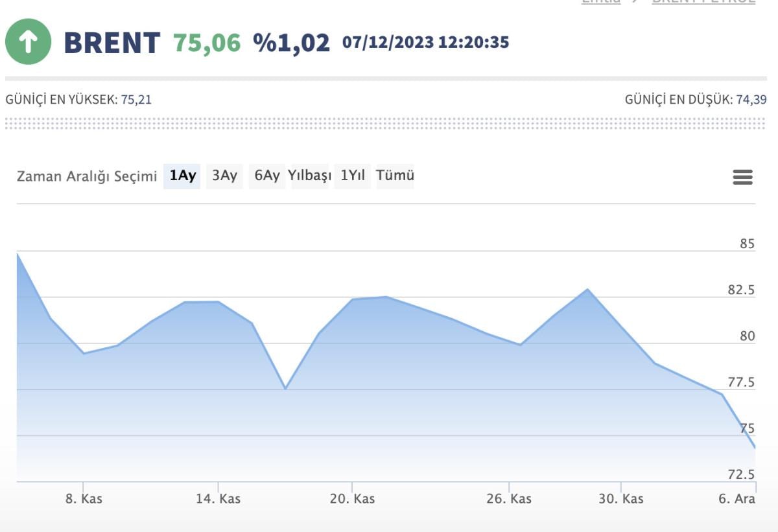778x532 pixels.
Task: Display all data with Tümü
Action: (x=395, y=176)
